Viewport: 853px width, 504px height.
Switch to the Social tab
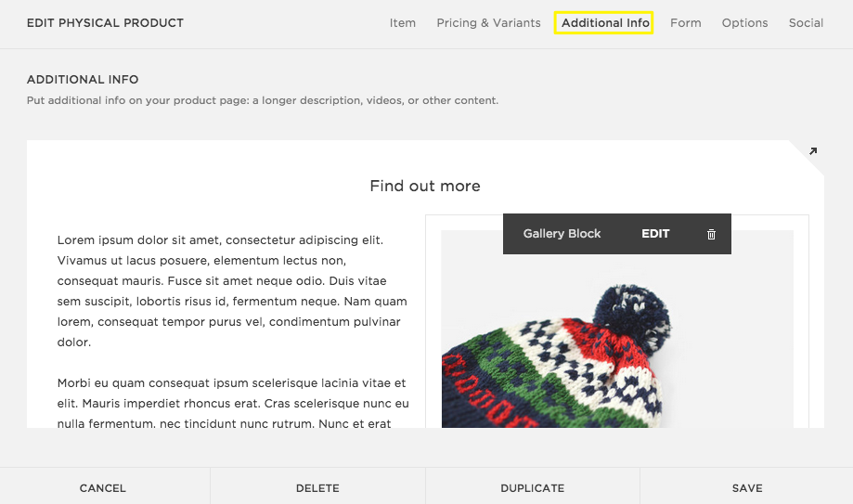coord(806,23)
